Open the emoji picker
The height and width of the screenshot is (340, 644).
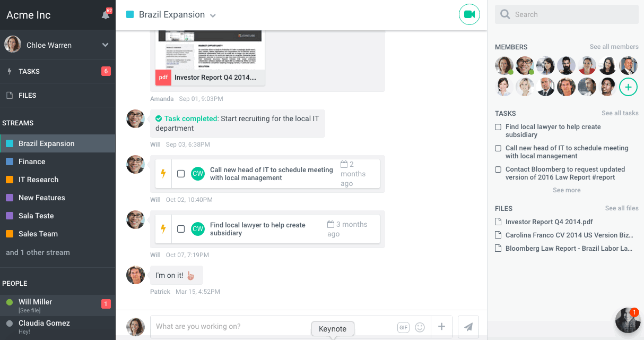(420, 327)
